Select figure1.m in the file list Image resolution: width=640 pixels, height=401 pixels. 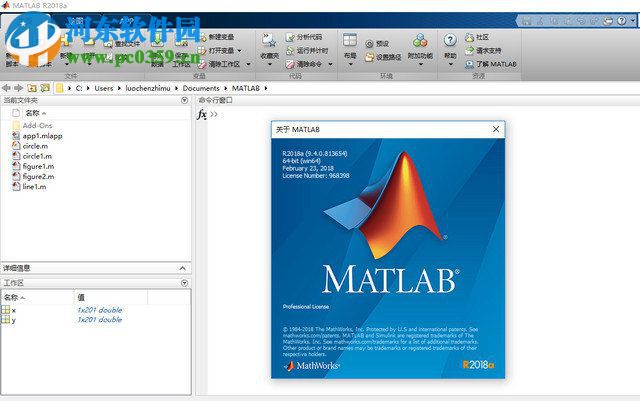[38, 167]
